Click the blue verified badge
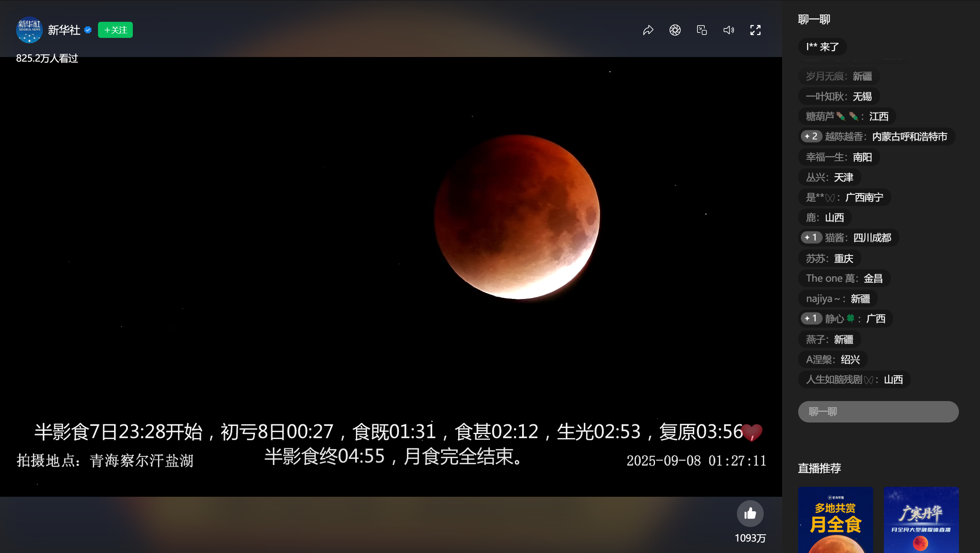 pos(88,30)
